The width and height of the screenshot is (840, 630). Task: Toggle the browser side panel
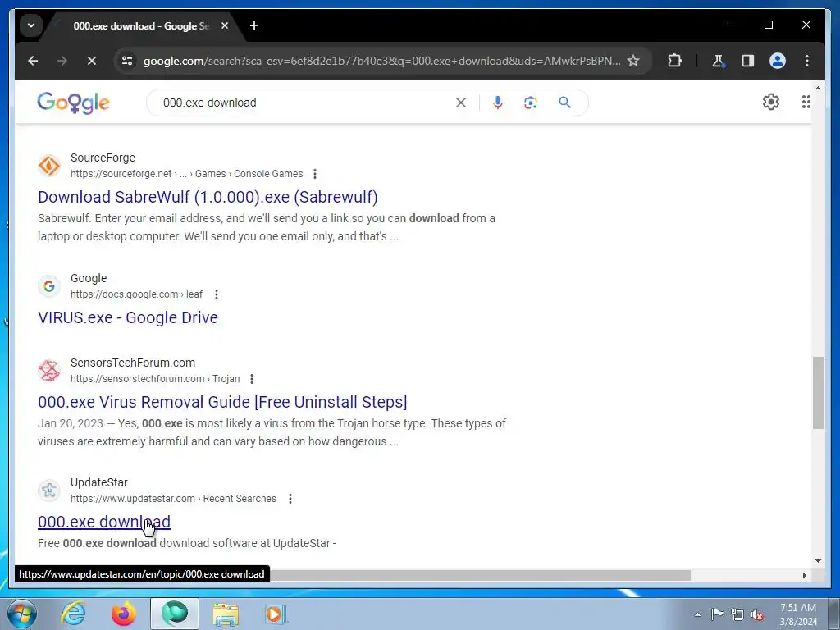[748, 61]
